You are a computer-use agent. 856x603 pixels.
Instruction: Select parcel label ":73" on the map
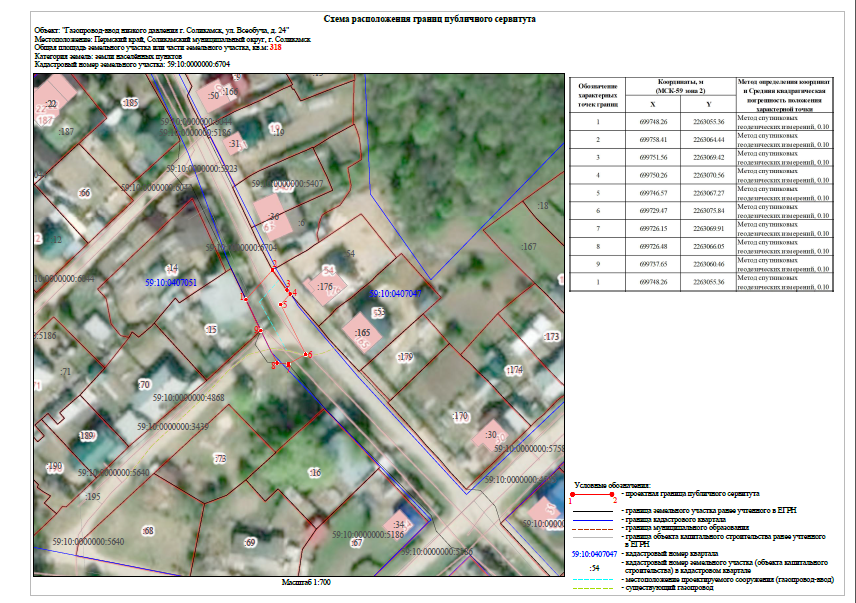click(220, 458)
